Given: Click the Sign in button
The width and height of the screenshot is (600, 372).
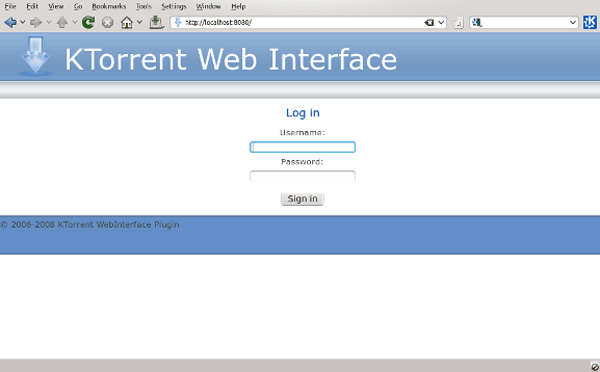Looking at the screenshot, I should (x=303, y=199).
